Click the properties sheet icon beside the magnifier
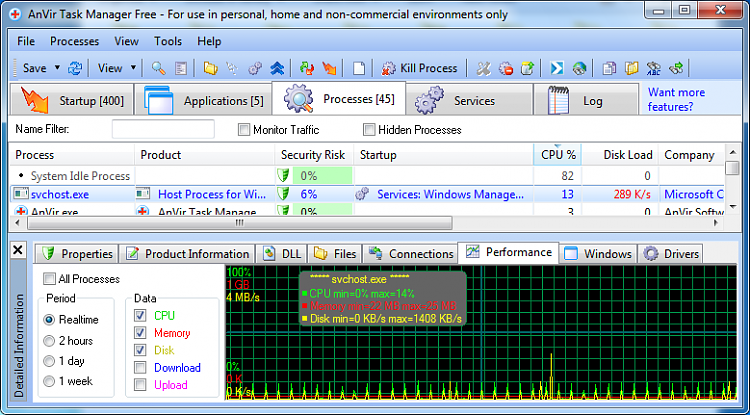The width and height of the screenshot is (750, 415). click(181, 68)
